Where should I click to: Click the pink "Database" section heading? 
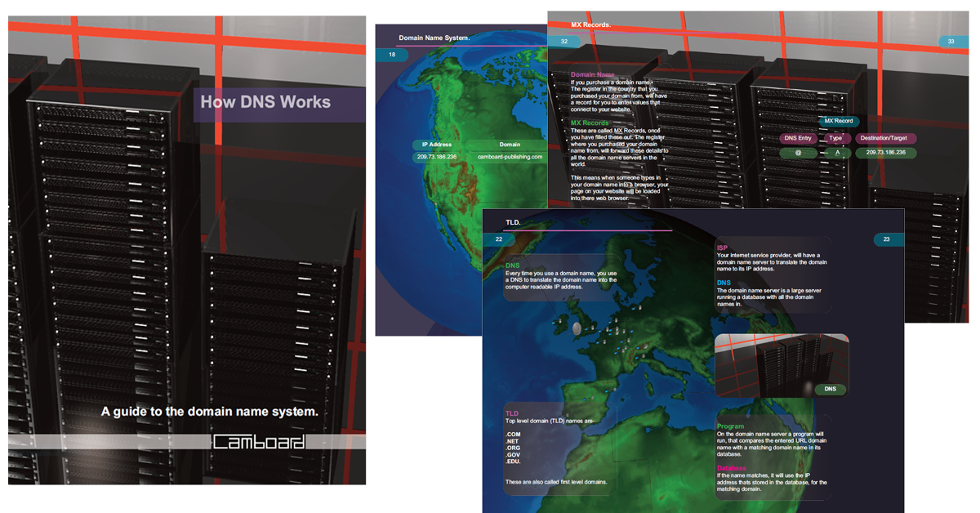point(733,468)
